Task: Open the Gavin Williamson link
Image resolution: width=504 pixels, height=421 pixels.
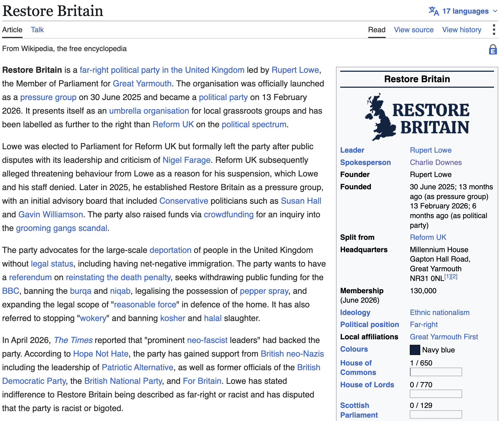Action: [51, 214]
